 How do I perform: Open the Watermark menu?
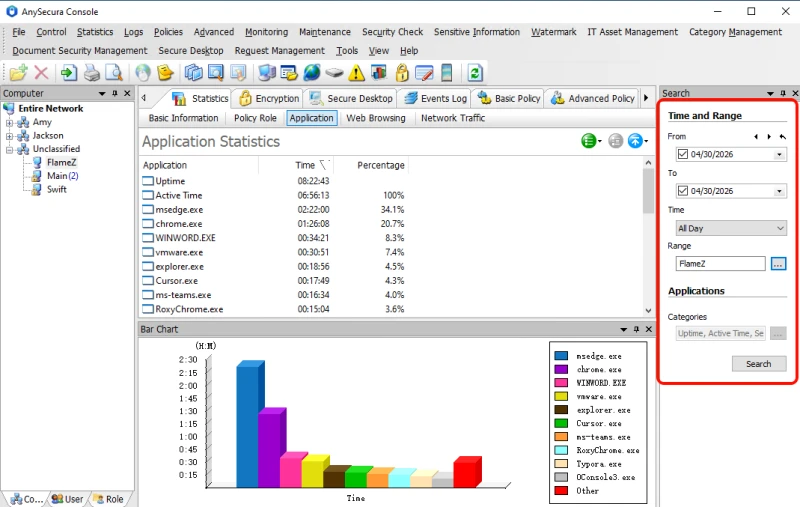(x=554, y=32)
